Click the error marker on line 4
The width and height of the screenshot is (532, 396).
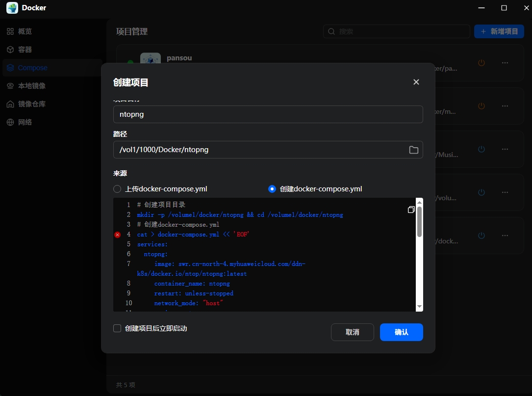tap(117, 234)
